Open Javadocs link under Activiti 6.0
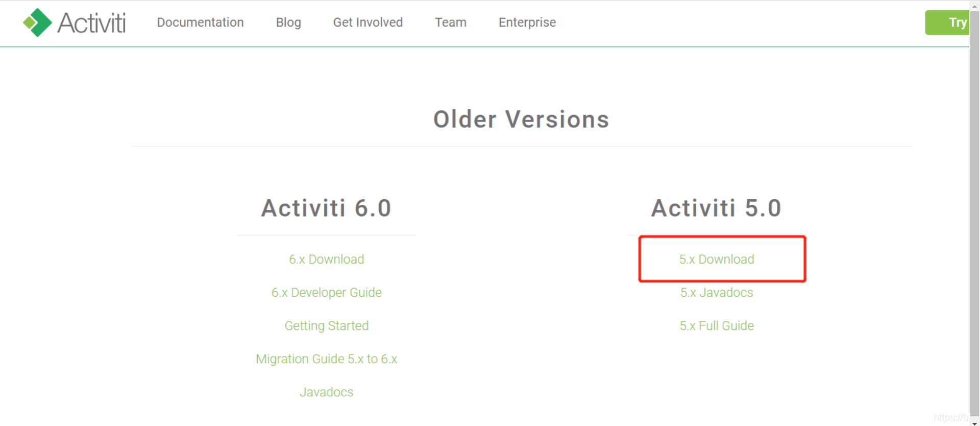This screenshot has height=426, width=980. [x=327, y=392]
